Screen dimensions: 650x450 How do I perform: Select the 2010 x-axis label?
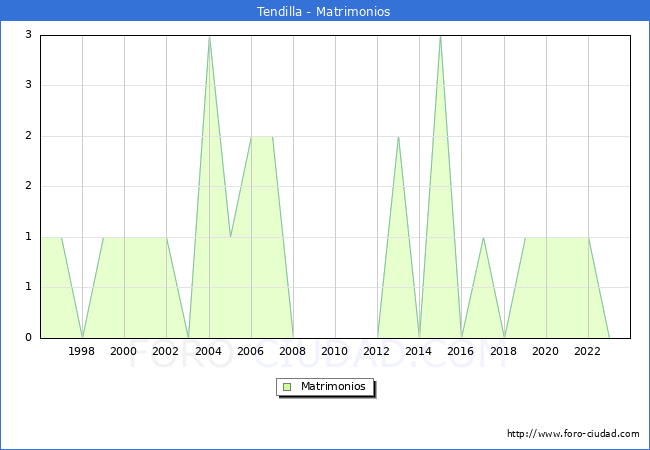[x=335, y=351]
